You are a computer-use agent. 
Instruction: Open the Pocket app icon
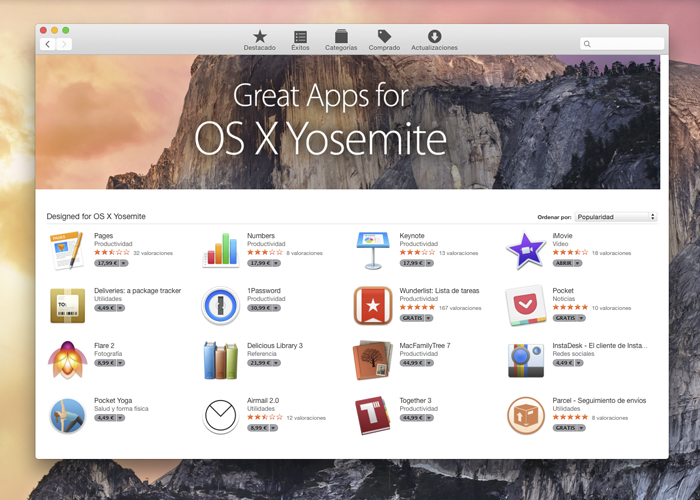click(526, 305)
